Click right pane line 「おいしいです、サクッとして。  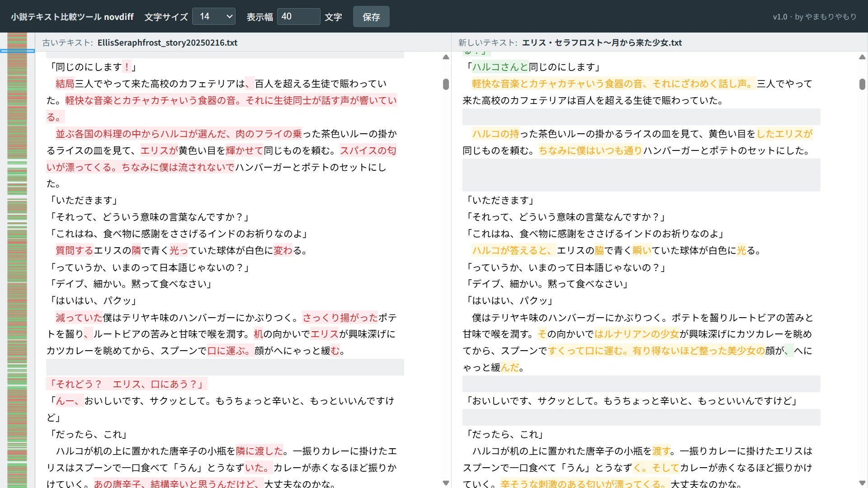pyautogui.click(x=632, y=401)
